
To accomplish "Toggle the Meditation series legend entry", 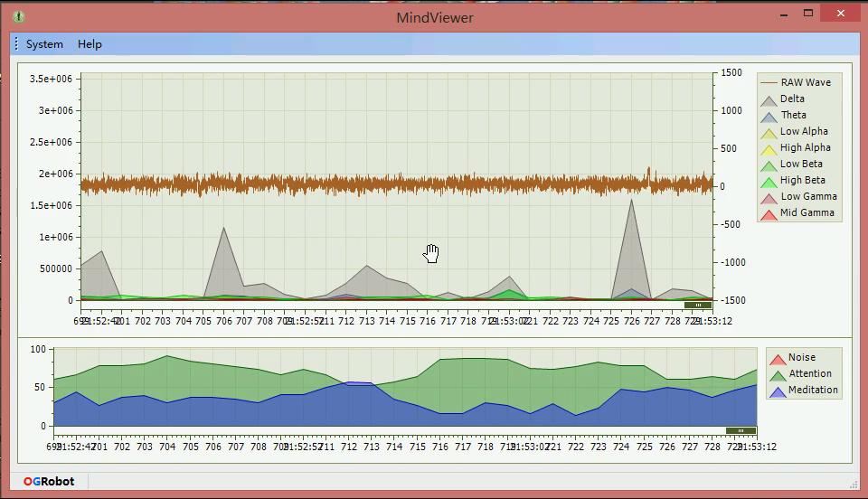I will [x=804, y=390].
